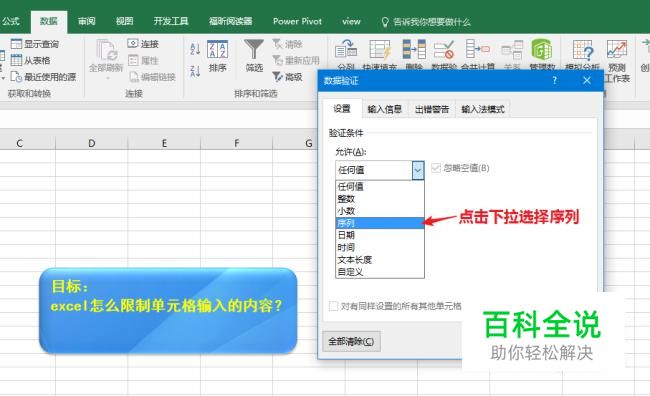Switch to 输入信息 tab in dialog

tap(385, 109)
